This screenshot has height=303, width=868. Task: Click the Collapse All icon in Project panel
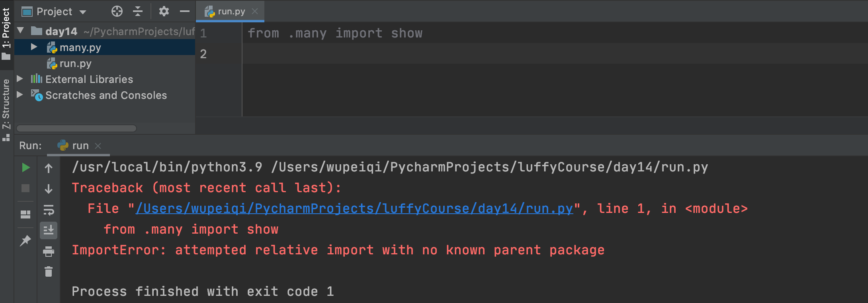coord(138,11)
